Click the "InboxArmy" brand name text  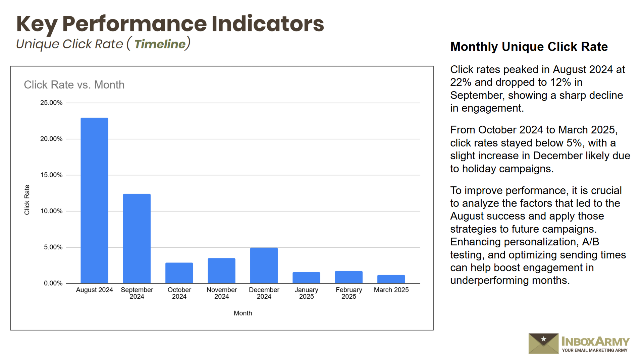click(x=595, y=342)
